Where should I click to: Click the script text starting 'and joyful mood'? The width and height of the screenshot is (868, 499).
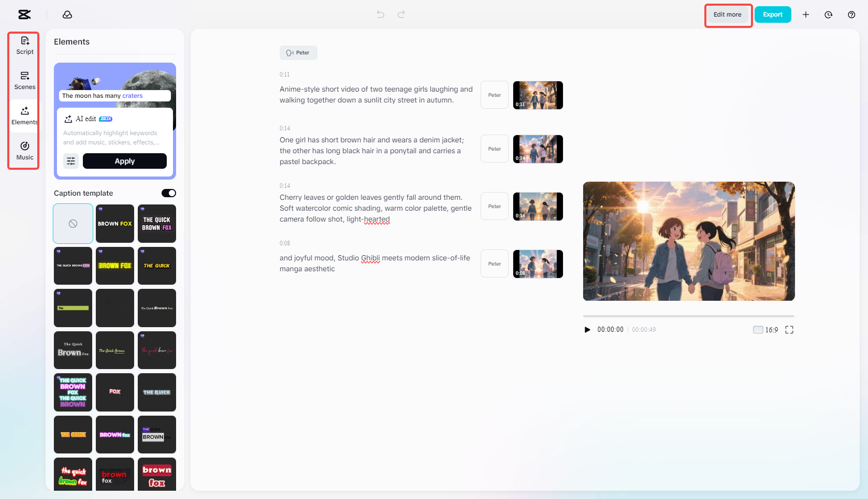pyautogui.click(x=375, y=263)
